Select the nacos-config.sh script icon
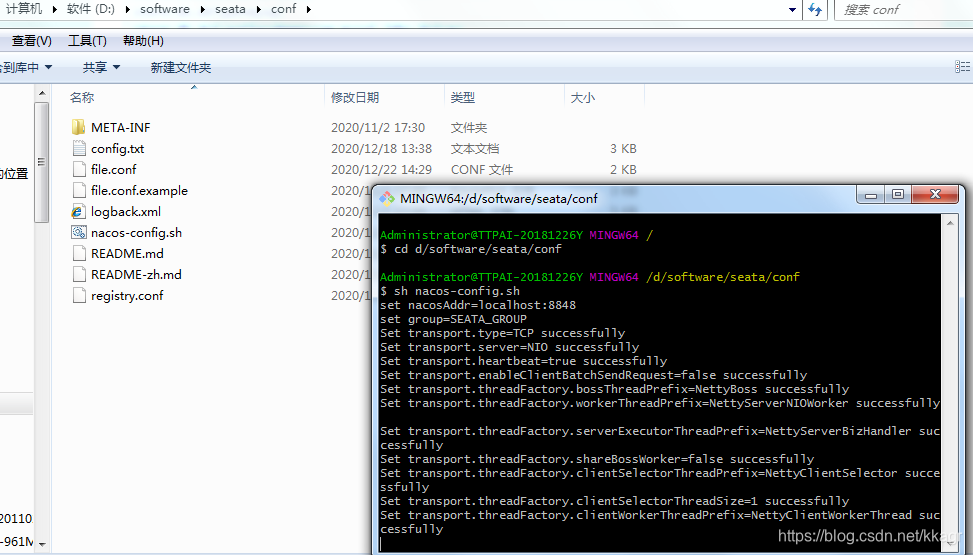This screenshot has height=555, width=973. pyautogui.click(x=79, y=233)
